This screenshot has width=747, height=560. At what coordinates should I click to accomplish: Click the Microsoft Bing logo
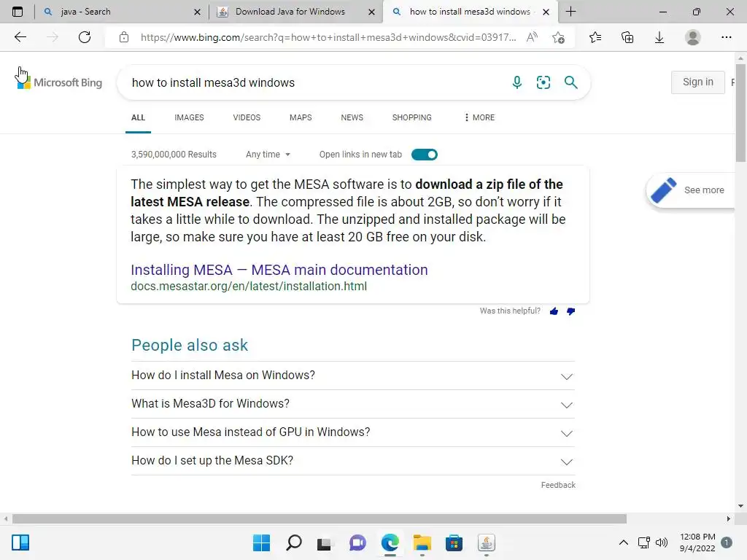tap(59, 82)
